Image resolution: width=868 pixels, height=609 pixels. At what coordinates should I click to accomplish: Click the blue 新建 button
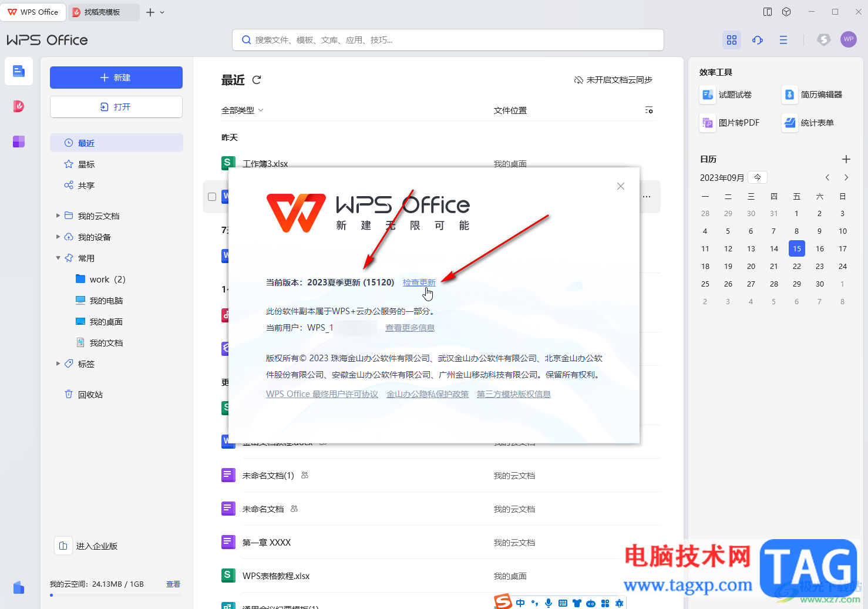[x=116, y=78]
